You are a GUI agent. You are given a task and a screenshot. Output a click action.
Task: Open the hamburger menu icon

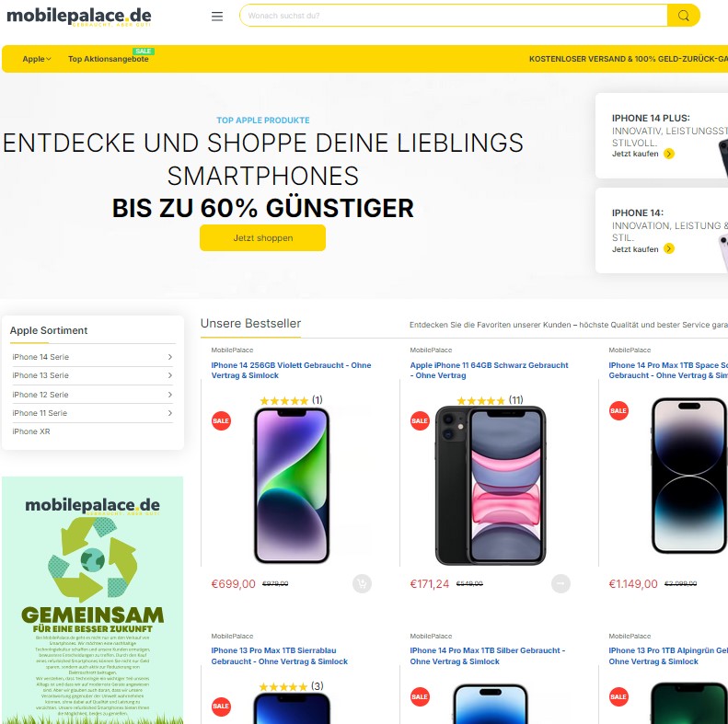pyautogui.click(x=217, y=17)
